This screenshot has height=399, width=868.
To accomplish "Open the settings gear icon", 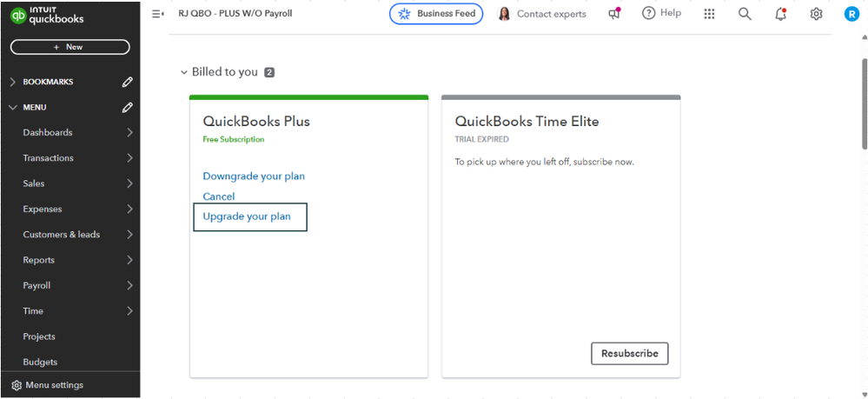I will (x=816, y=14).
